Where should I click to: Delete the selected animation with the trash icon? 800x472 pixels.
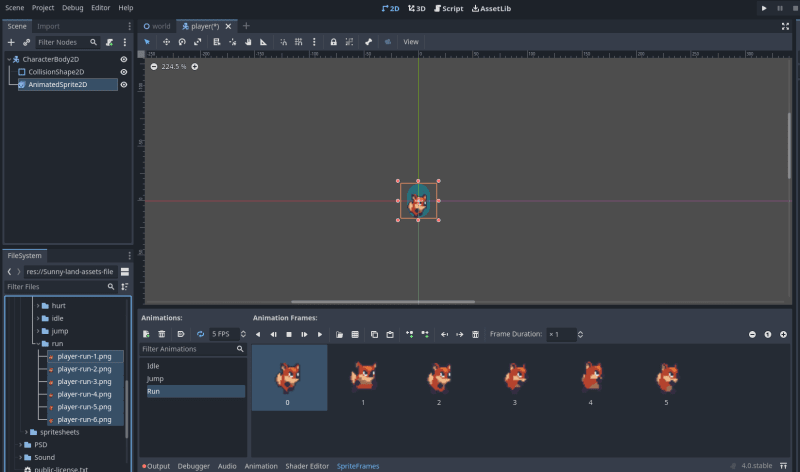[162, 334]
